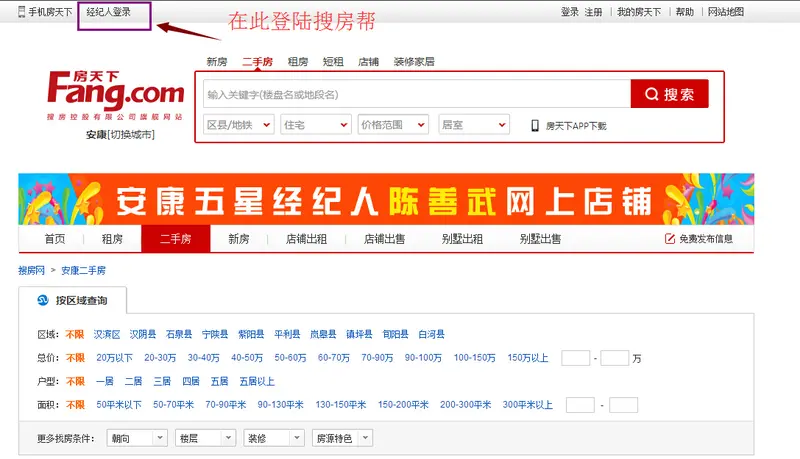The image size is (800, 459).
Task: Click the keyword search input field
Action: pos(417,94)
